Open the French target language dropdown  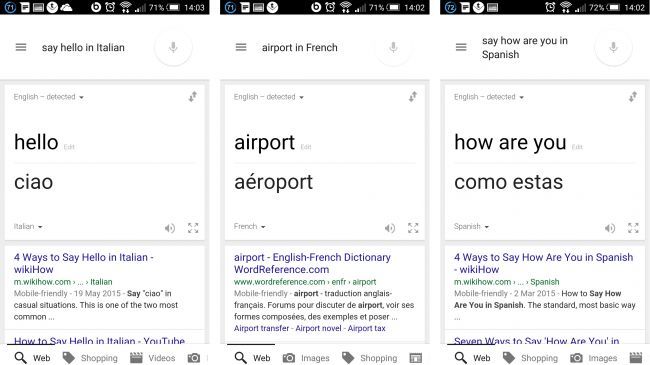[x=249, y=226]
